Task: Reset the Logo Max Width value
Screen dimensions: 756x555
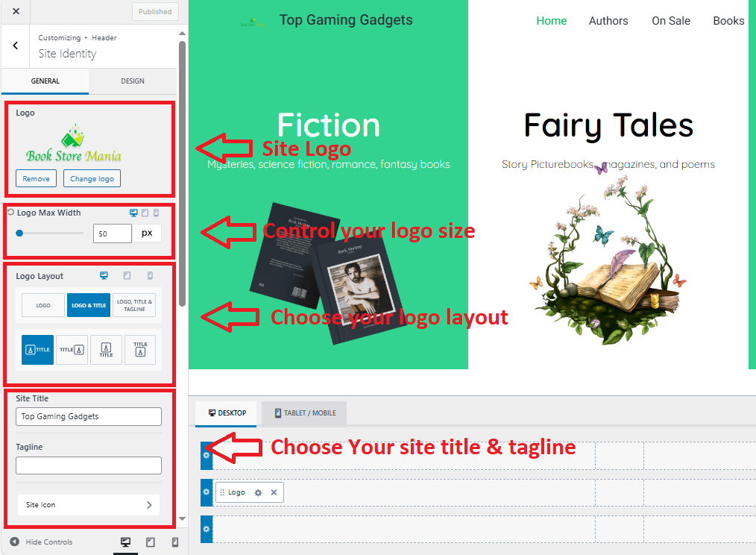Action: [x=10, y=213]
